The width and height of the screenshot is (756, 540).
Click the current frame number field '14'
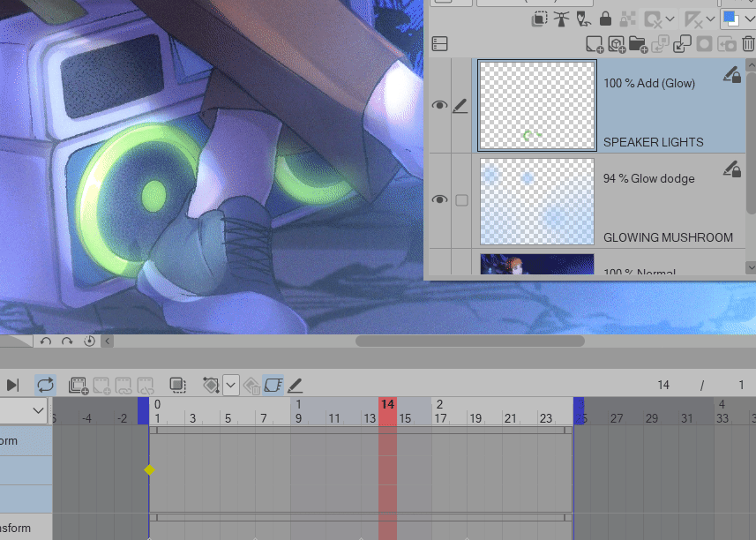point(663,386)
